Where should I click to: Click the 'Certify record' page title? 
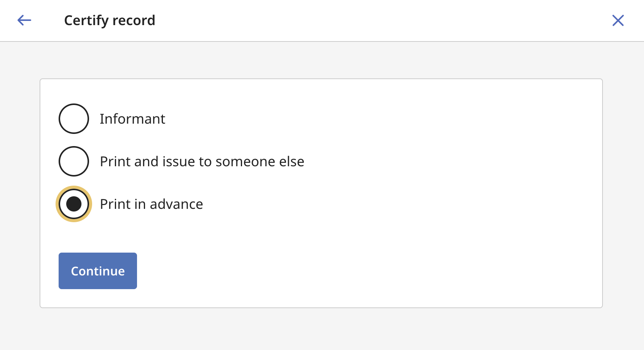110,20
